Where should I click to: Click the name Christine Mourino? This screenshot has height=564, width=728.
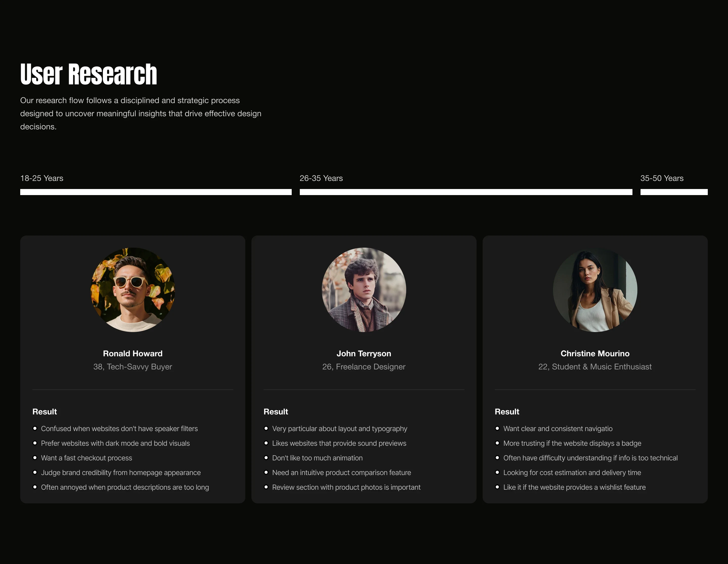[595, 354]
